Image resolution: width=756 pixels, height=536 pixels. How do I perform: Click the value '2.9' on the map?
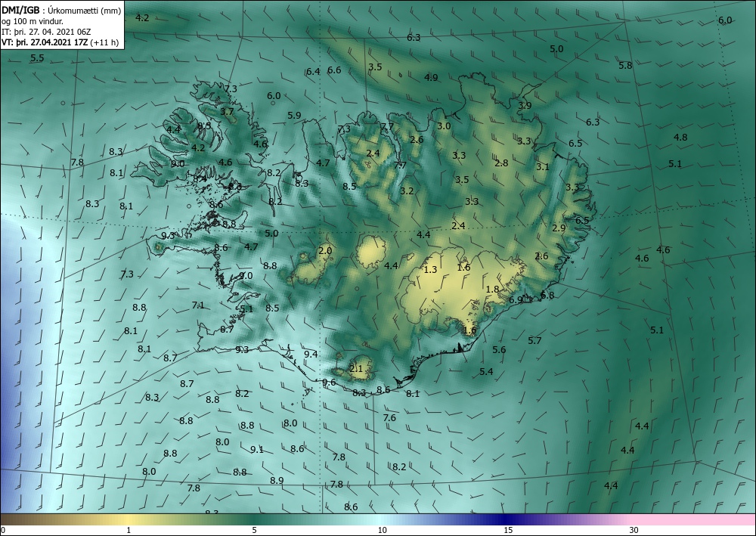coord(559,228)
